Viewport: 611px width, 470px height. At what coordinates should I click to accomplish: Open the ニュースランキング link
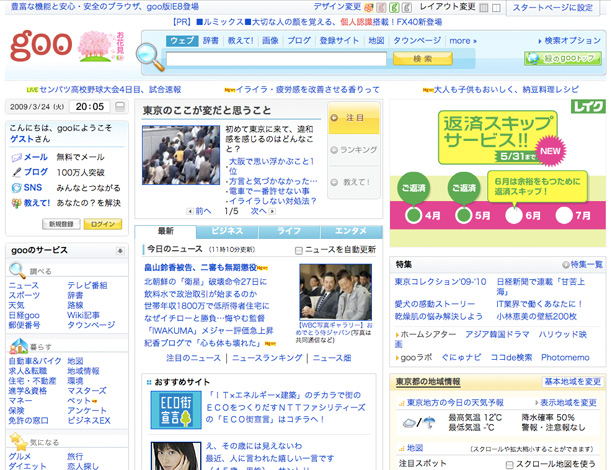point(267,358)
